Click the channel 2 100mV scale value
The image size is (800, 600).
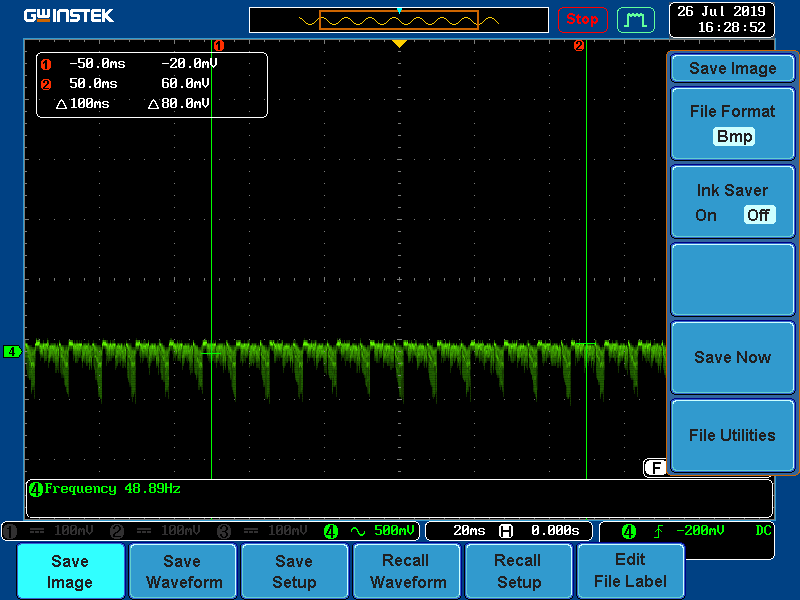click(x=181, y=531)
